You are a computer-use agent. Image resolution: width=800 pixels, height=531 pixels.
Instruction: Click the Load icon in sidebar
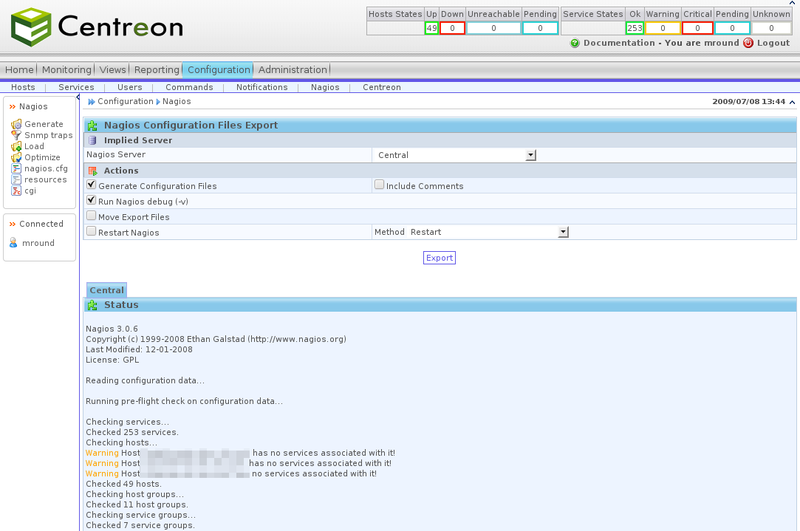[x=15, y=146]
